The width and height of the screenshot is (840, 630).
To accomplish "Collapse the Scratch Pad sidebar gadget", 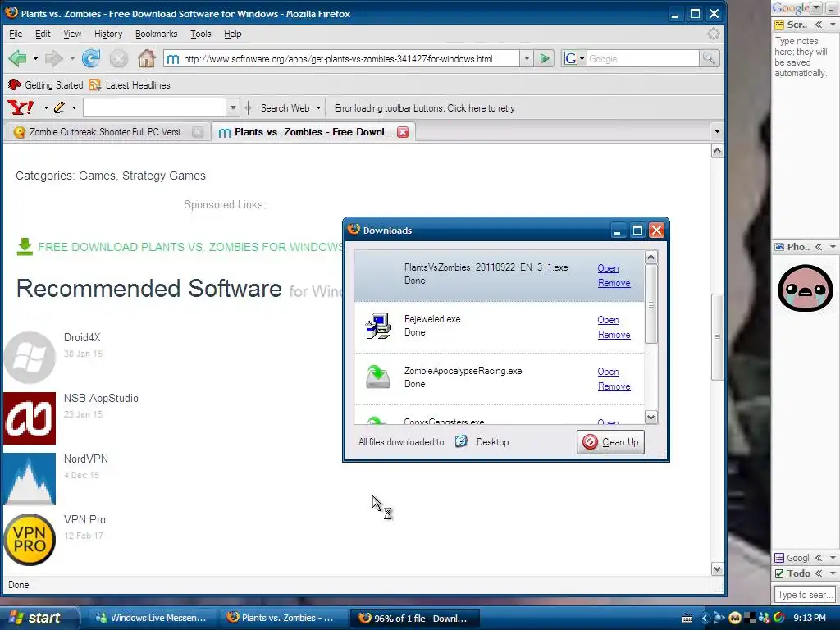I will click(819, 25).
